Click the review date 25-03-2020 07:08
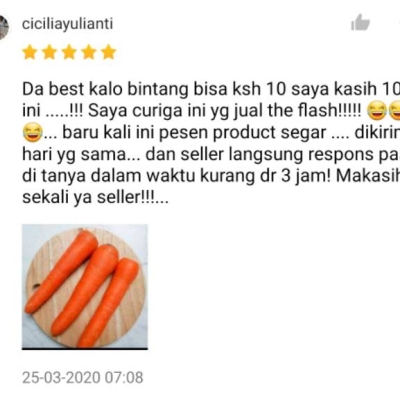The width and height of the screenshot is (400, 400). click(83, 378)
